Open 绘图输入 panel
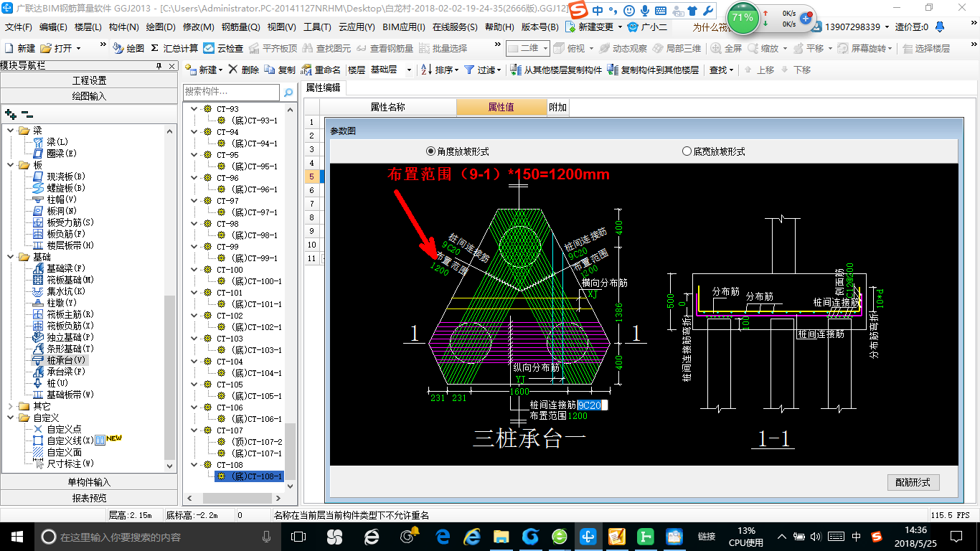The image size is (980, 551). coord(89,96)
